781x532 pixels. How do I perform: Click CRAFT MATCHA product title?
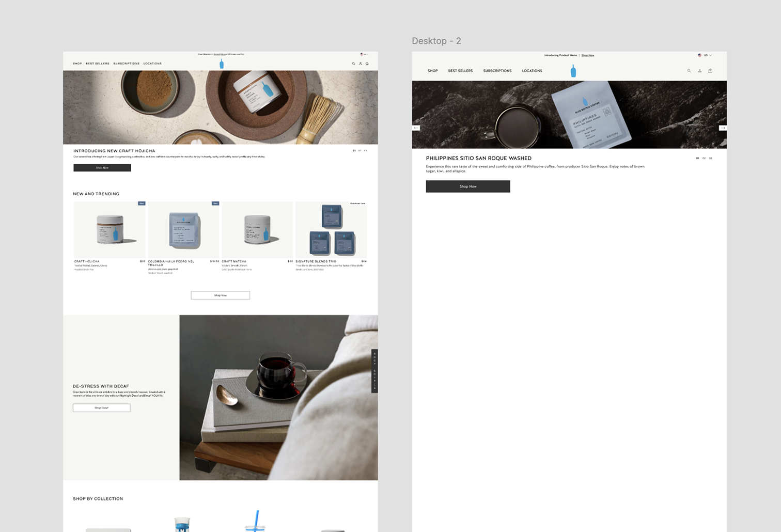pos(234,261)
